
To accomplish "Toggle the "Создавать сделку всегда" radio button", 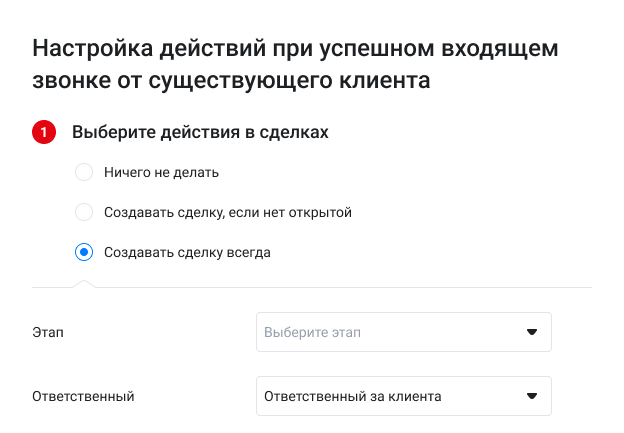I will pos(85,252).
